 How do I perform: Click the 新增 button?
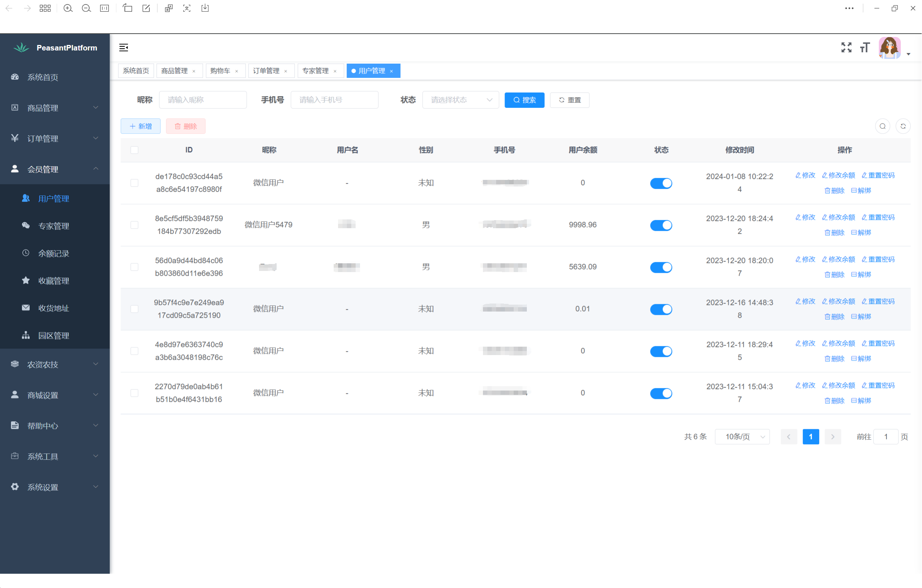[140, 126]
